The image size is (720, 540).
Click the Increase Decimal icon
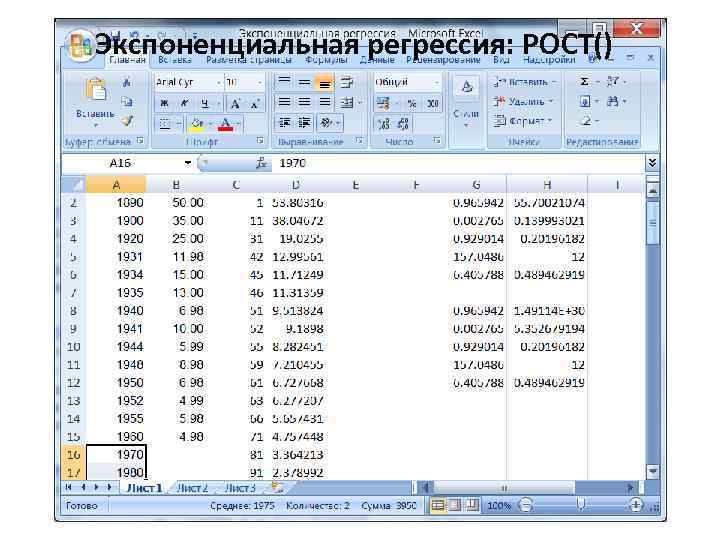[383, 123]
